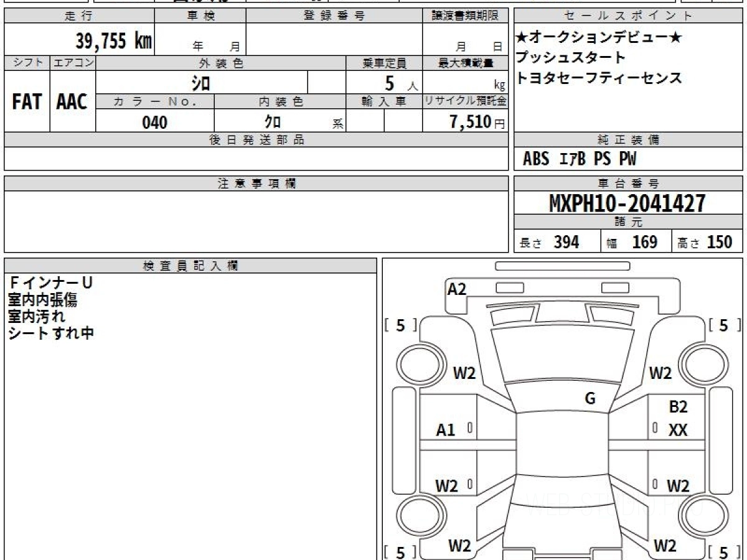
Task: Click the AAC air conditioner cell
Action: tap(72, 102)
